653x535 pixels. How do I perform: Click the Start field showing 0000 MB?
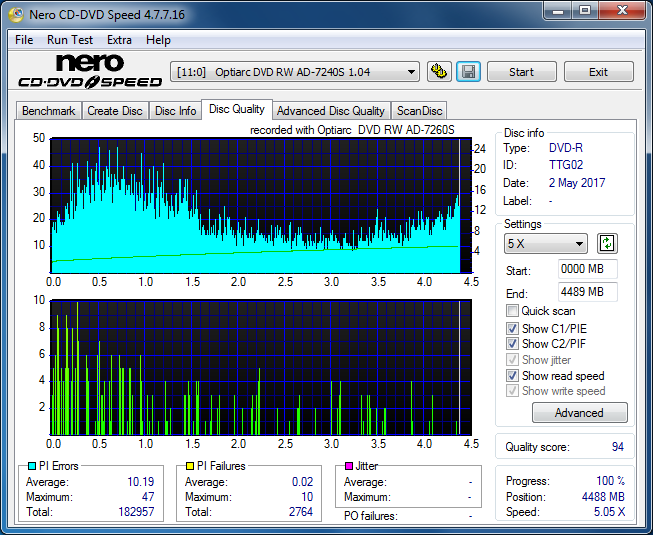(x=587, y=269)
